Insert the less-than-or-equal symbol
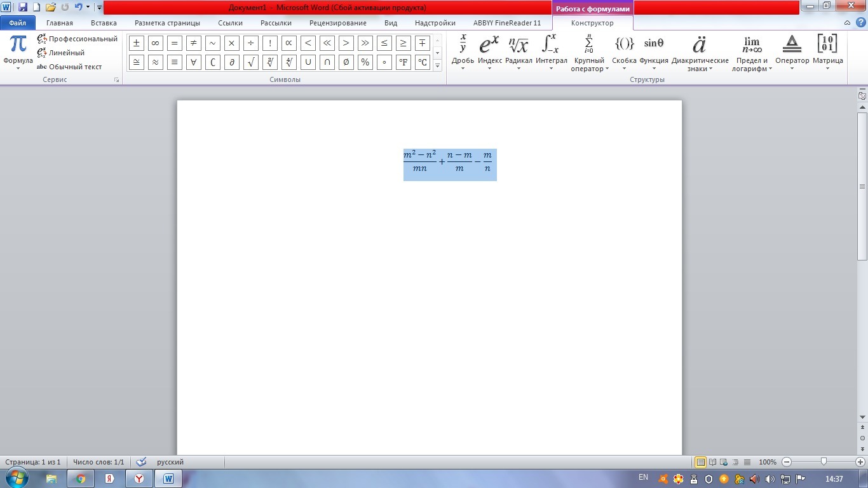 (384, 43)
